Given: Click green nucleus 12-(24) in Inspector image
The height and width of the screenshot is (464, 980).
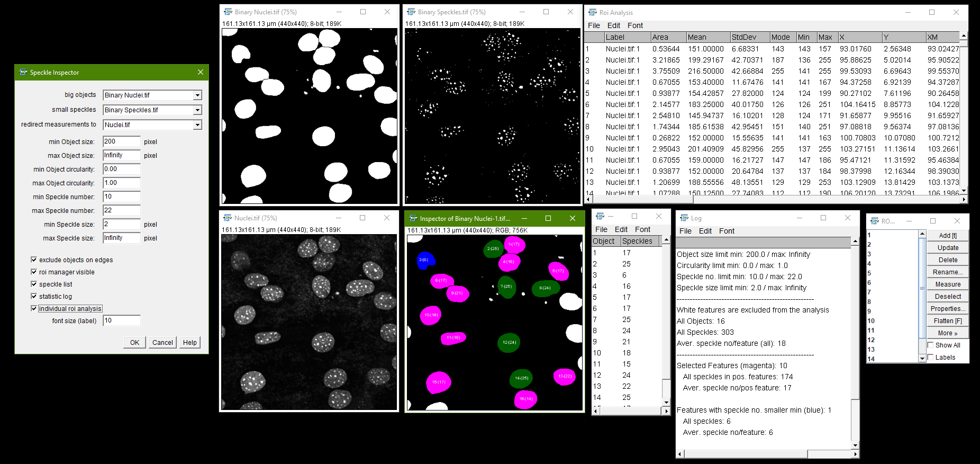Looking at the screenshot, I should (509, 343).
